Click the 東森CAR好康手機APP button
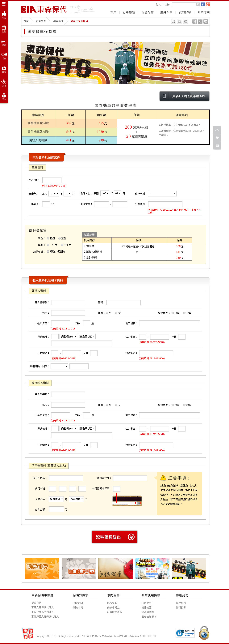Viewport: 229px width, 644px height. (x=184, y=96)
